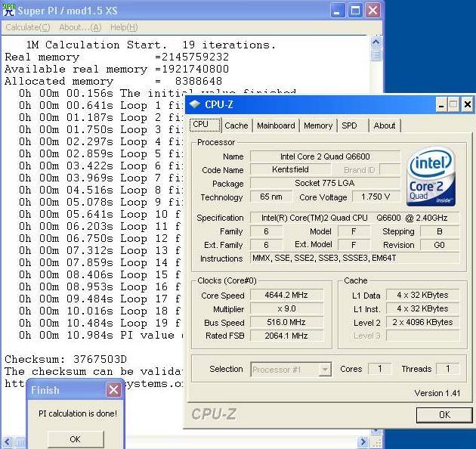This screenshot has width=476, height=449.
Task: Switch to the SPD tab
Action: (x=353, y=125)
